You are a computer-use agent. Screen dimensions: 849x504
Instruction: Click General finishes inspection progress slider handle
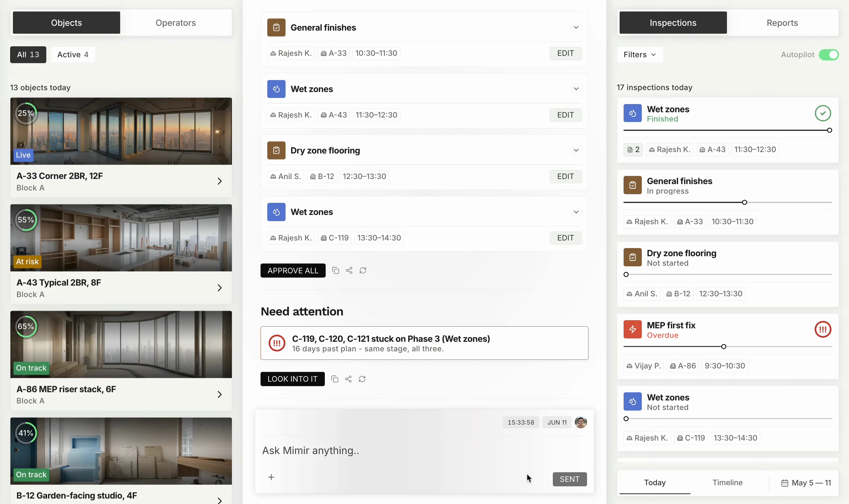744,202
